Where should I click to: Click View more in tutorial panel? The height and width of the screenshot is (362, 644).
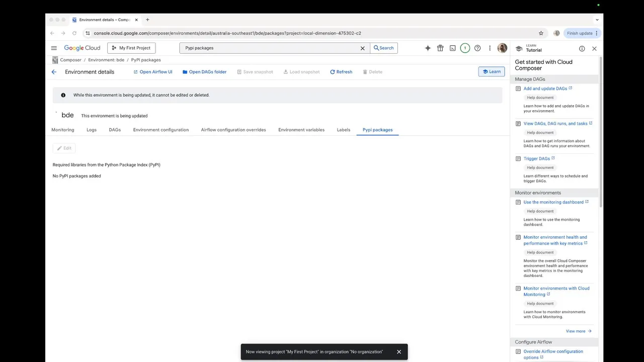click(x=579, y=331)
